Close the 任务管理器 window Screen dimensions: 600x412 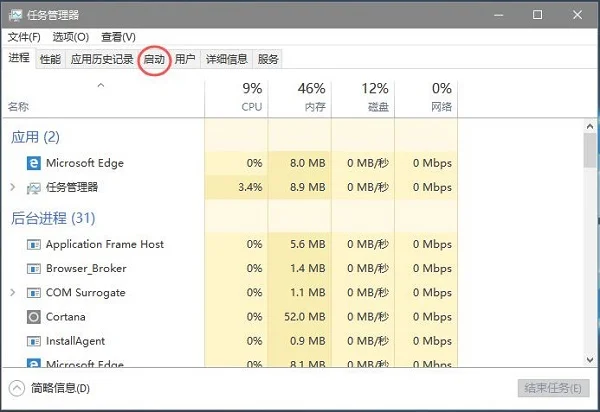coord(577,15)
